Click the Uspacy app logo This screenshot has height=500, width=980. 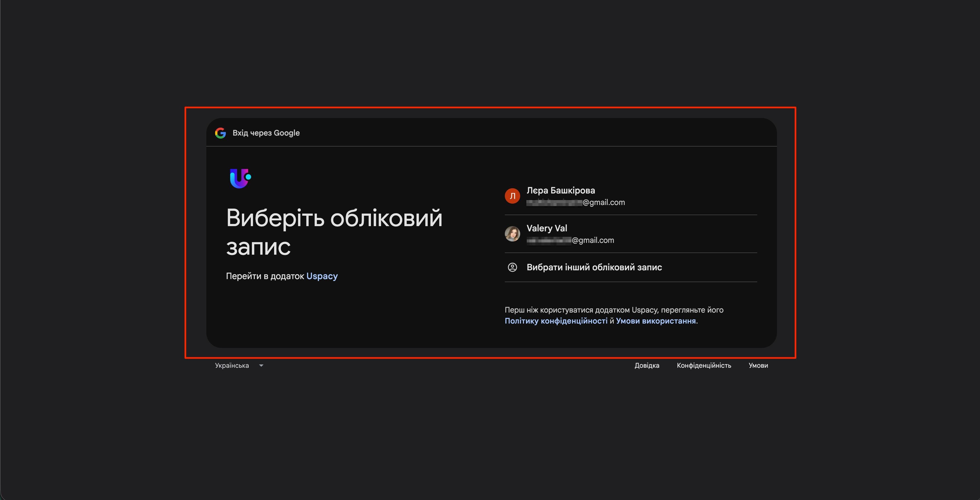tap(240, 178)
